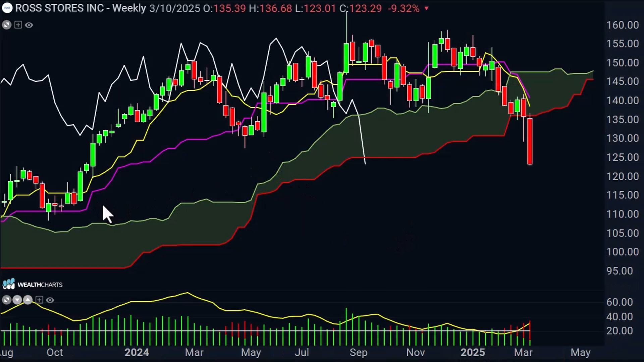
Task: Click the red down-triangle beside -9.32%
Action: tap(426, 8)
